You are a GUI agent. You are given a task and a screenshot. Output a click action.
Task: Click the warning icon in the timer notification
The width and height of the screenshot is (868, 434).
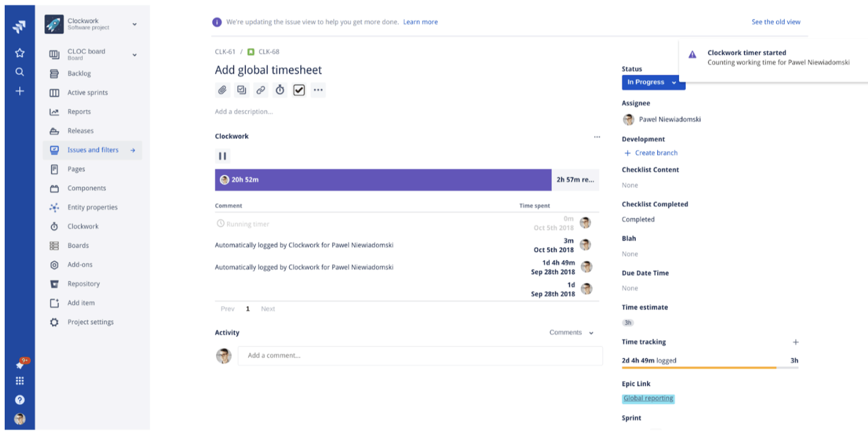[x=693, y=55]
